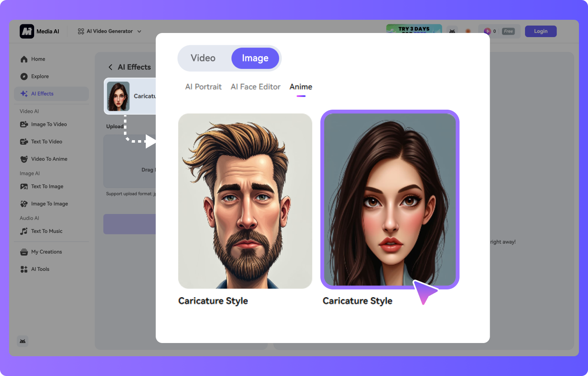Click the Login button
This screenshot has width=588, height=376.
(x=540, y=31)
